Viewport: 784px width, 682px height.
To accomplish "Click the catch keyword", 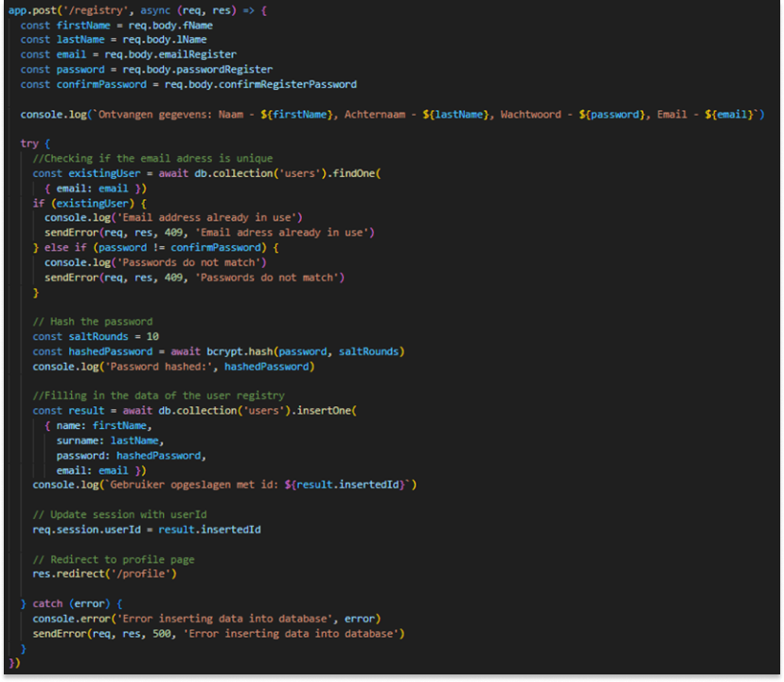I will point(47,603).
